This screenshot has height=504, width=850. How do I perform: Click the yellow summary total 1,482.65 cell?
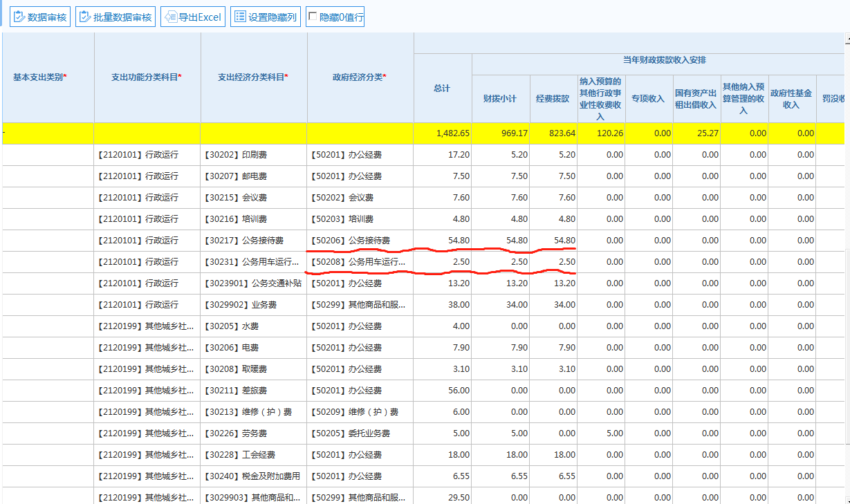443,133
